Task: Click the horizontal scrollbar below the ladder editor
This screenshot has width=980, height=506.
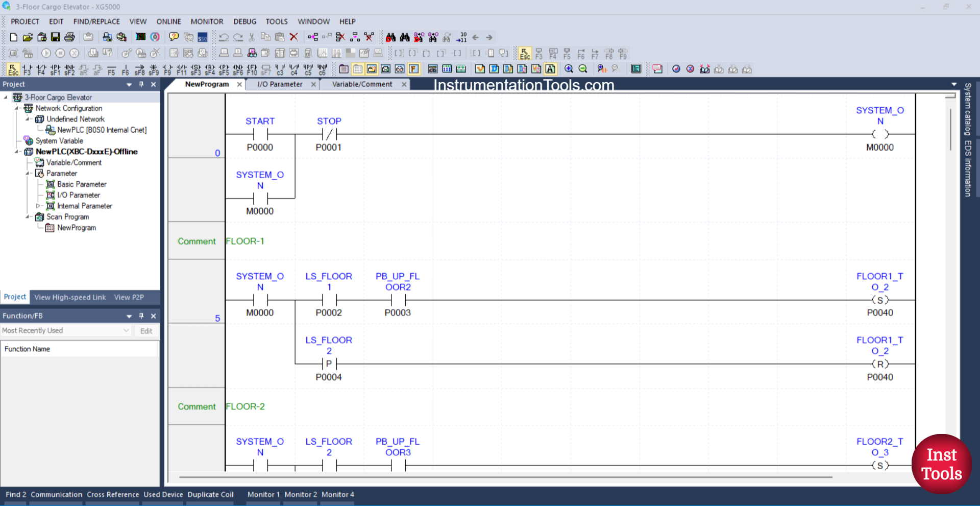Action: (x=505, y=477)
